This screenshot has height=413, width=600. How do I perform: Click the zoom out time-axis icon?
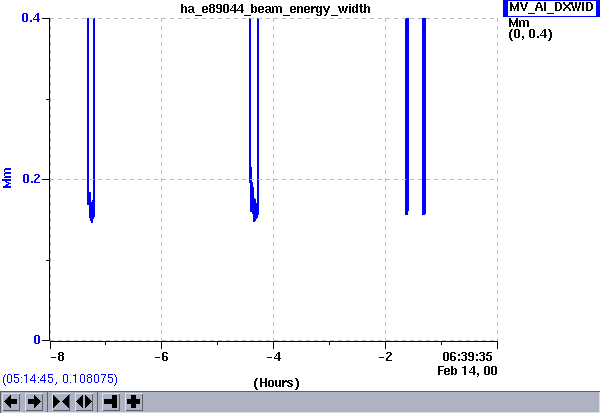[x=83, y=402]
